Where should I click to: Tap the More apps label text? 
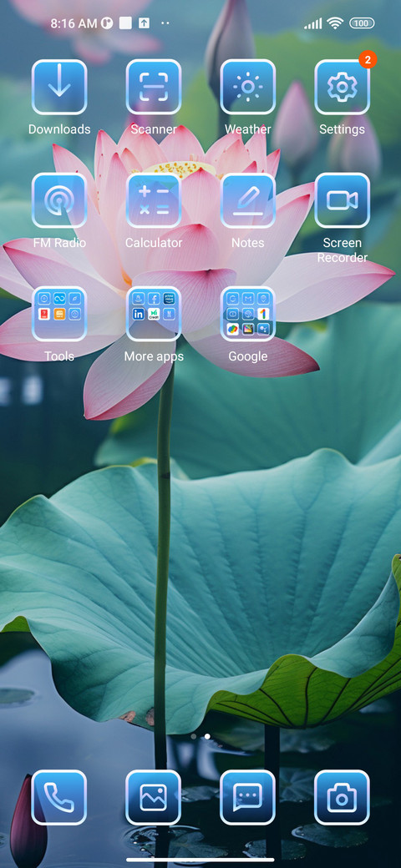click(154, 356)
